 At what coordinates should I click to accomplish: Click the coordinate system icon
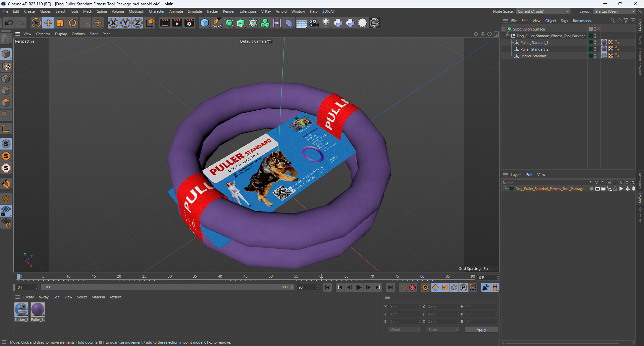[x=150, y=23]
